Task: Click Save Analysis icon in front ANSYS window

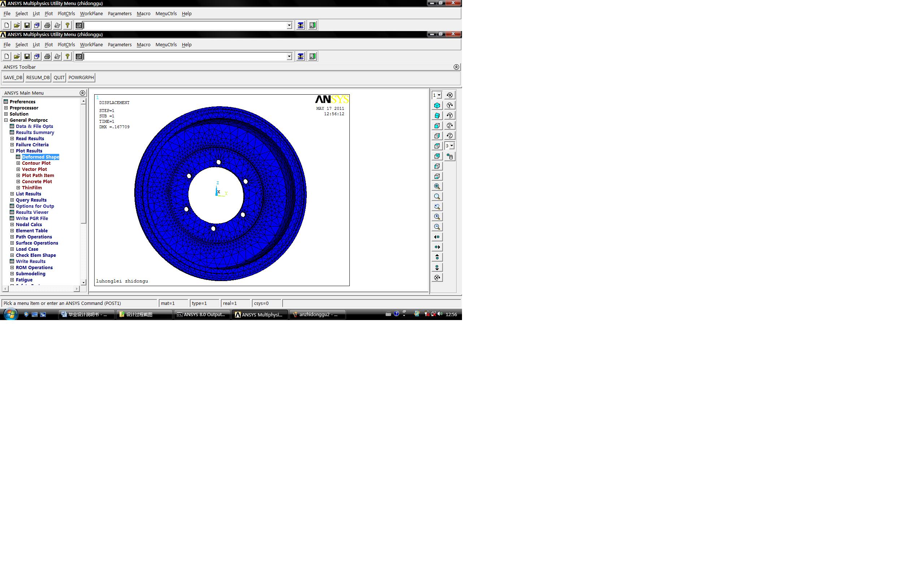Action: [x=27, y=57]
